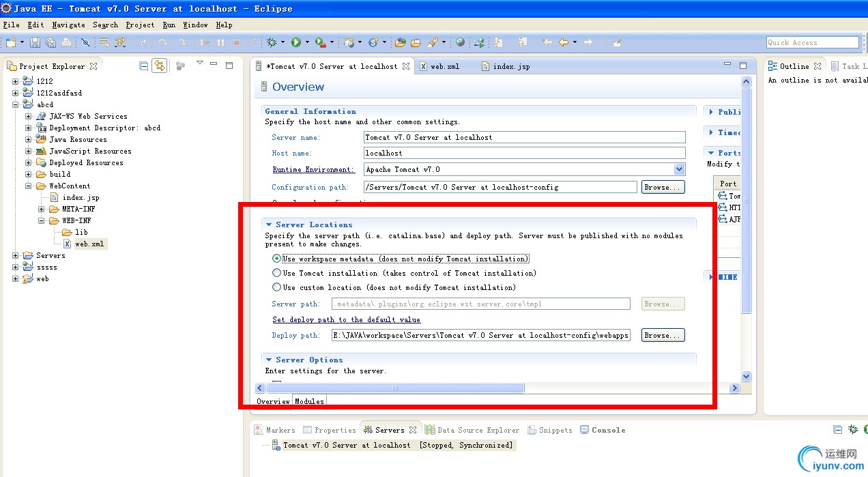
Task: Collapse the WebContent folder node
Action: [29, 186]
